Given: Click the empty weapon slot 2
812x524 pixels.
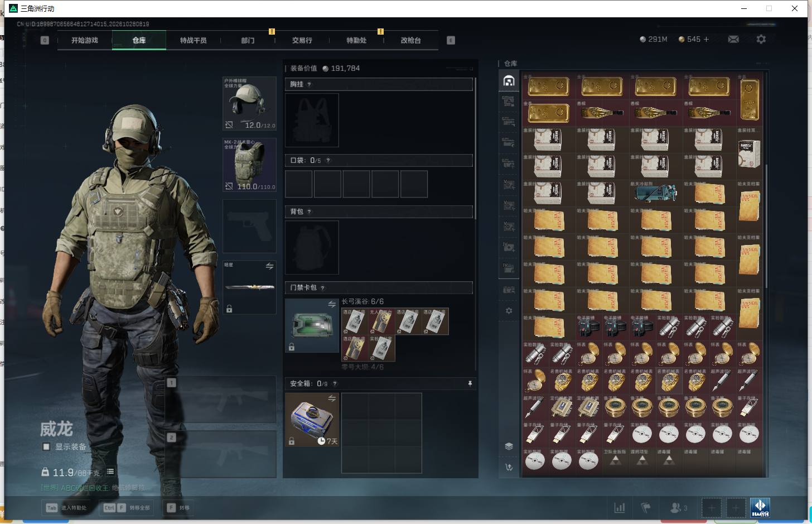Looking at the screenshot, I should [221, 454].
